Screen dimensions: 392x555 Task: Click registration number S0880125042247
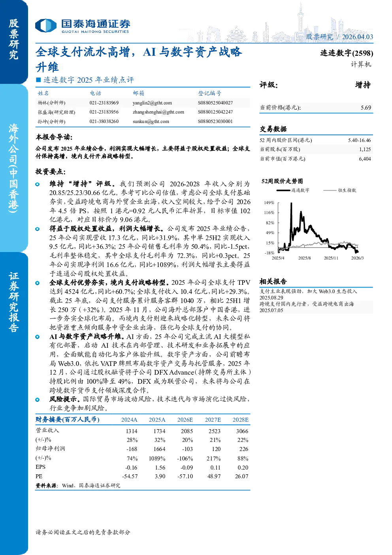point(215,112)
